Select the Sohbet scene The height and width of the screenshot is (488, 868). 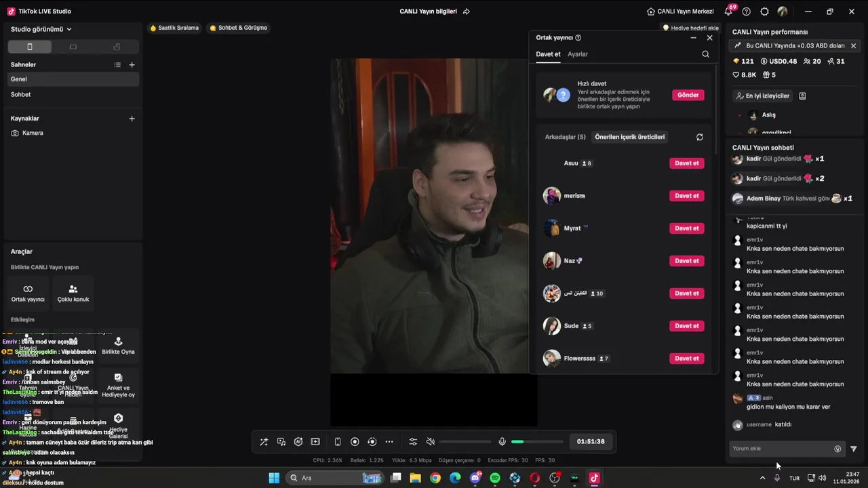point(73,95)
